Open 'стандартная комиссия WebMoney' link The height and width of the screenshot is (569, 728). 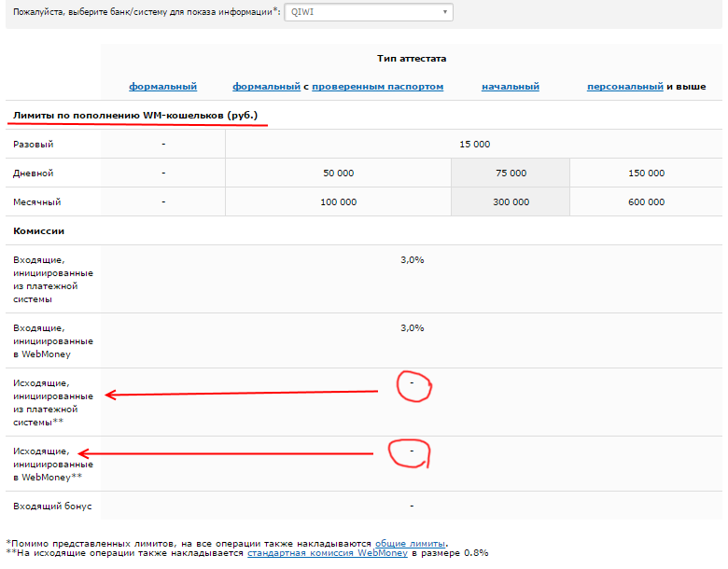327,553
